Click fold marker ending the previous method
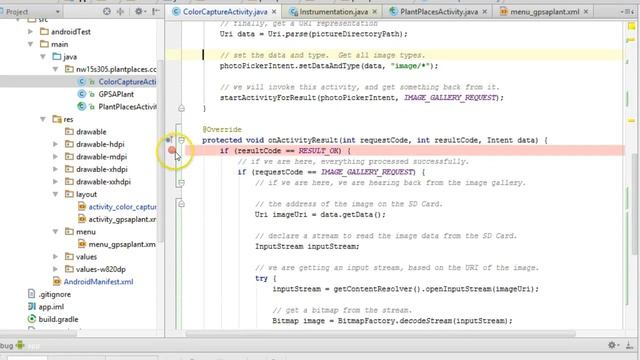640x360 pixels. 181,109
